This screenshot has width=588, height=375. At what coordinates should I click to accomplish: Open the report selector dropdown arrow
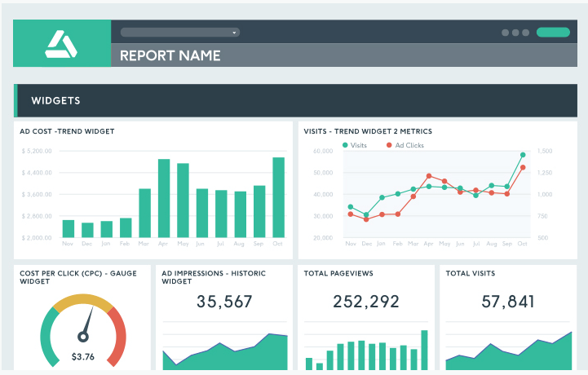point(234,33)
